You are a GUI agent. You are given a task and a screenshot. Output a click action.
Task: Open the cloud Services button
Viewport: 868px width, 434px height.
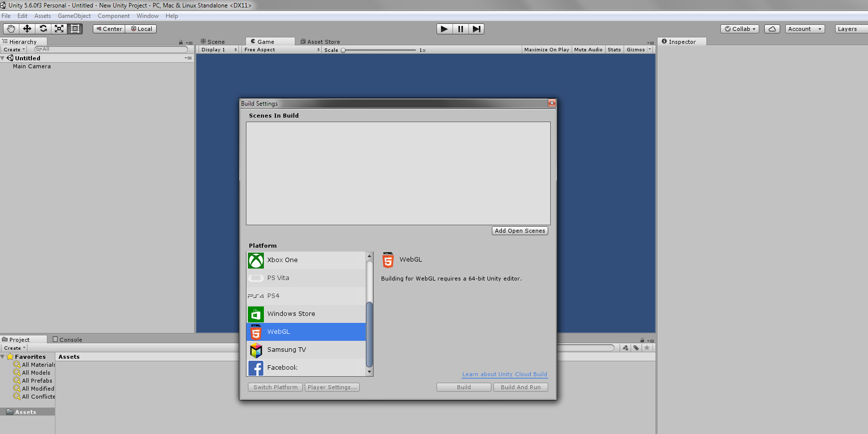[772, 29]
